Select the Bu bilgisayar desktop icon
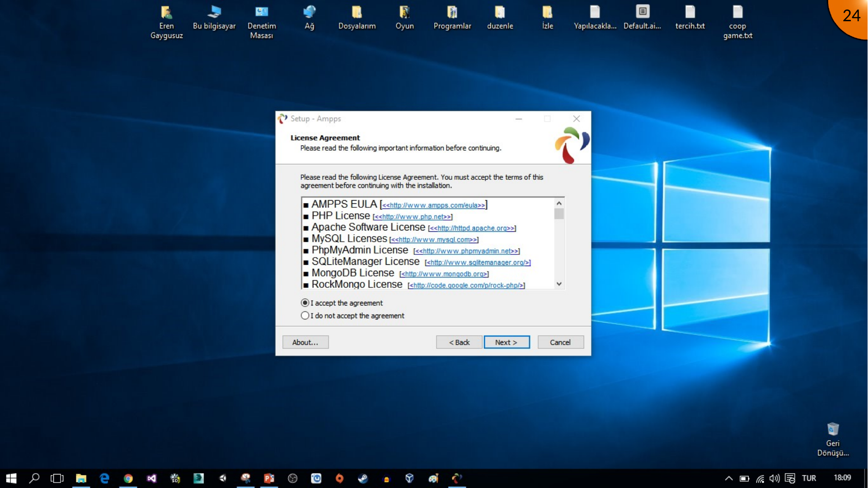The width and height of the screenshot is (868, 488). tap(214, 18)
